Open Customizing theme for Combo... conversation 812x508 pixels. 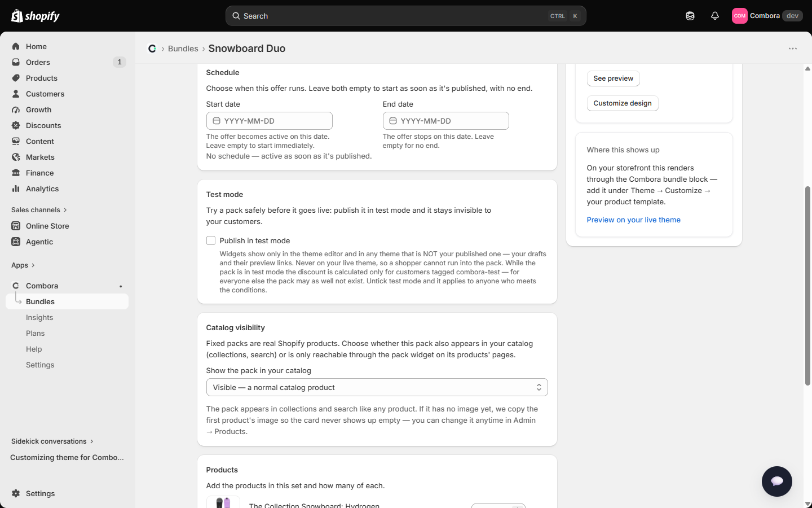(x=67, y=457)
